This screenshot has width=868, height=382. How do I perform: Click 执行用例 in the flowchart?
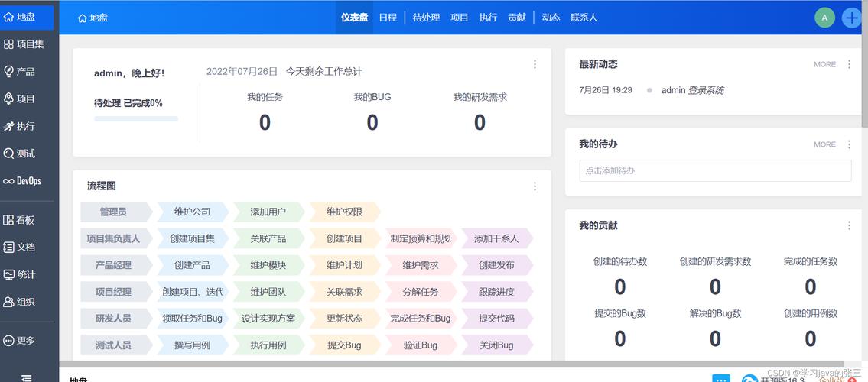[268, 345]
